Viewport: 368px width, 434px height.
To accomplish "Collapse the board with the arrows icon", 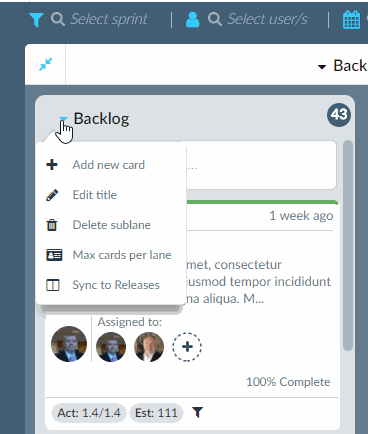I will pos(46,64).
